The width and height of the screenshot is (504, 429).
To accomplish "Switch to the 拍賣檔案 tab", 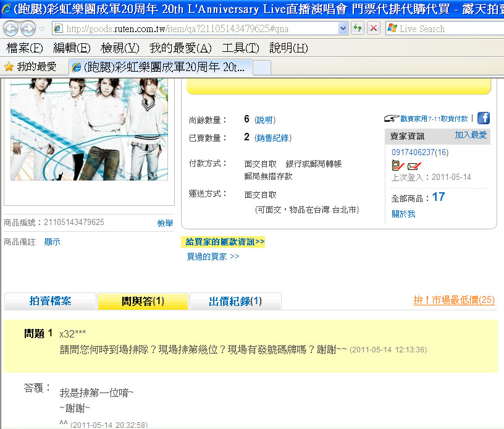I will pyautogui.click(x=50, y=301).
